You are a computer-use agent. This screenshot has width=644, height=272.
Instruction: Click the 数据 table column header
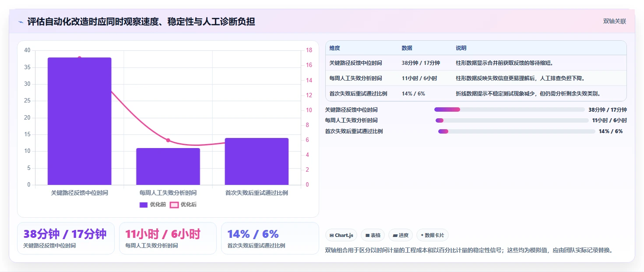click(407, 48)
